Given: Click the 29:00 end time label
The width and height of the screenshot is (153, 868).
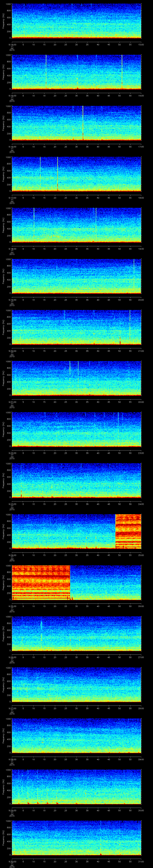Looking at the screenshot, I should tap(141, 760).
